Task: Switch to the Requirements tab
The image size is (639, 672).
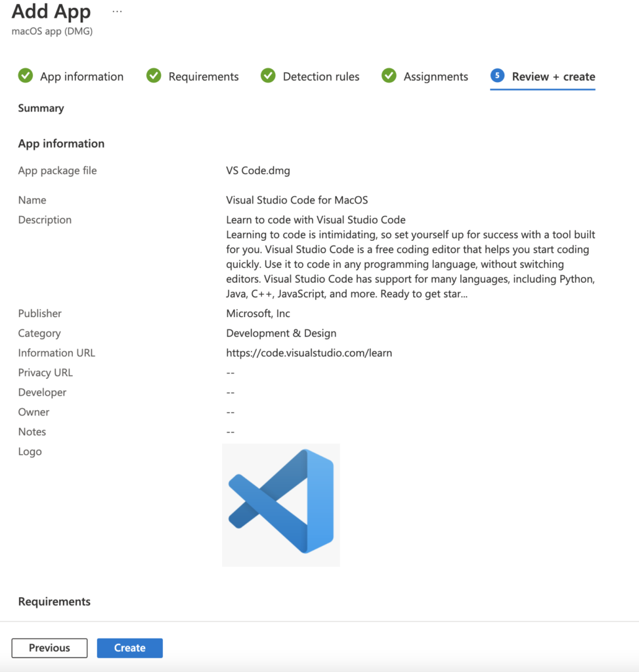Action: coord(192,76)
